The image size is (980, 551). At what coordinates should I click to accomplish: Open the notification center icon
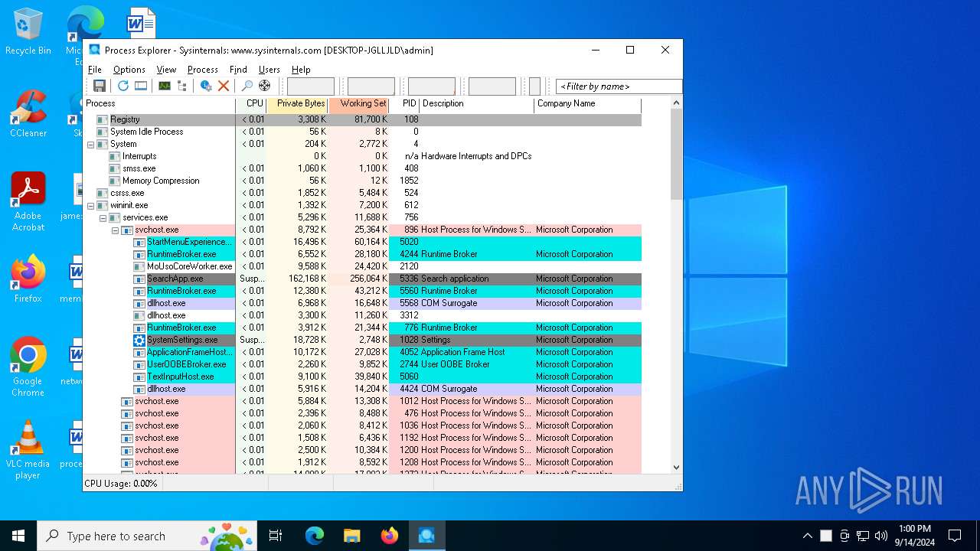(955, 536)
